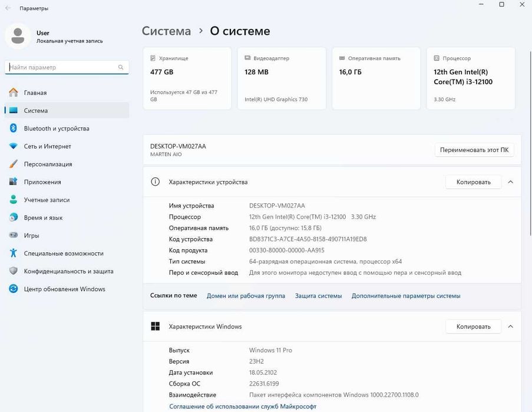The height and width of the screenshot is (412, 532).
Task: Click the OS build value 22631.6199
Action: coord(264,384)
